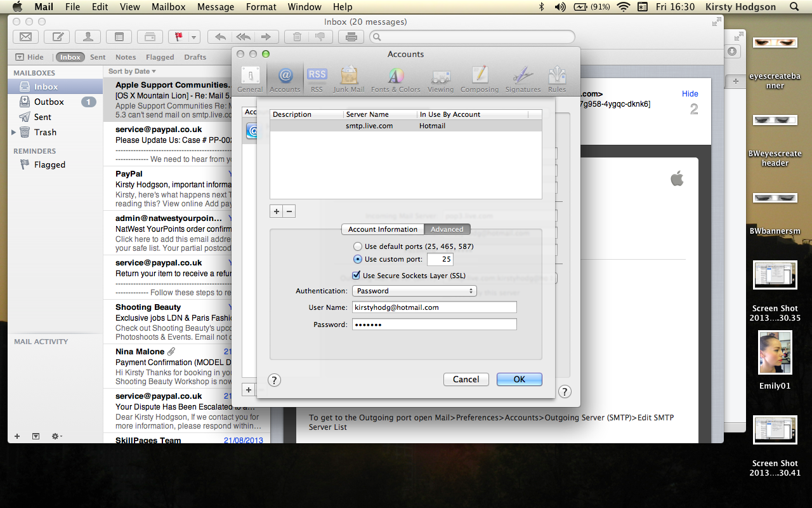Open the Signatures preferences pane
This screenshot has width=812, height=508.
[523, 79]
